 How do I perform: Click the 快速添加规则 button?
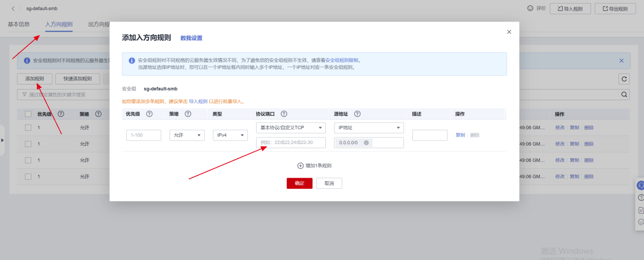pyautogui.click(x=78, y=79)
